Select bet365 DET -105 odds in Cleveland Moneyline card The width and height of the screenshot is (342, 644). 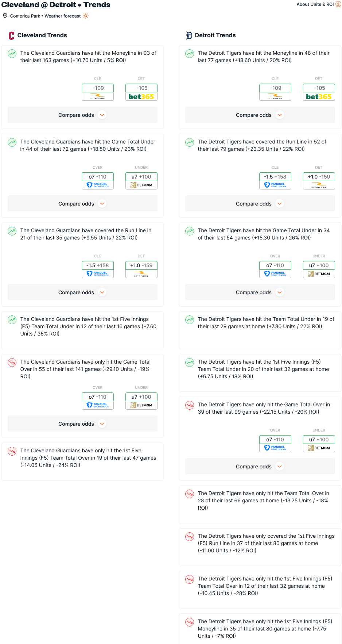point(141,92)
